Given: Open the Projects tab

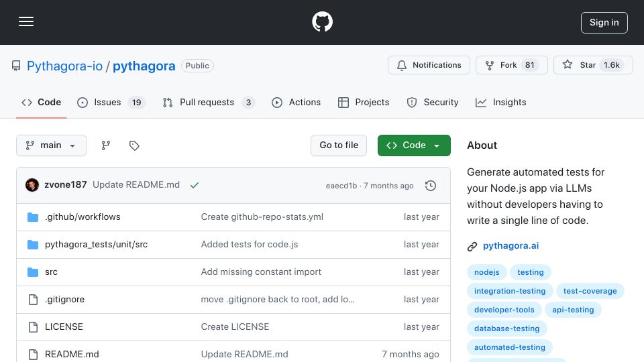Looking at the screenshot, I should [364, 102].
